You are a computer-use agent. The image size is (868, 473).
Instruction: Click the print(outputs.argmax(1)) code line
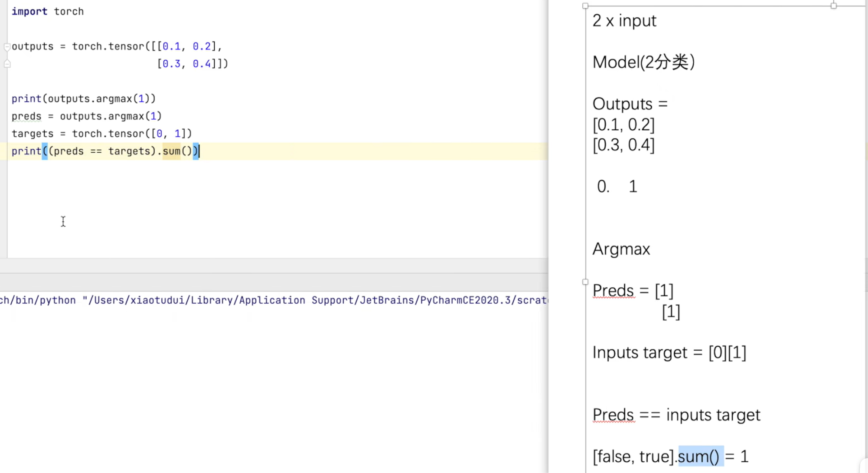[83, 99]
